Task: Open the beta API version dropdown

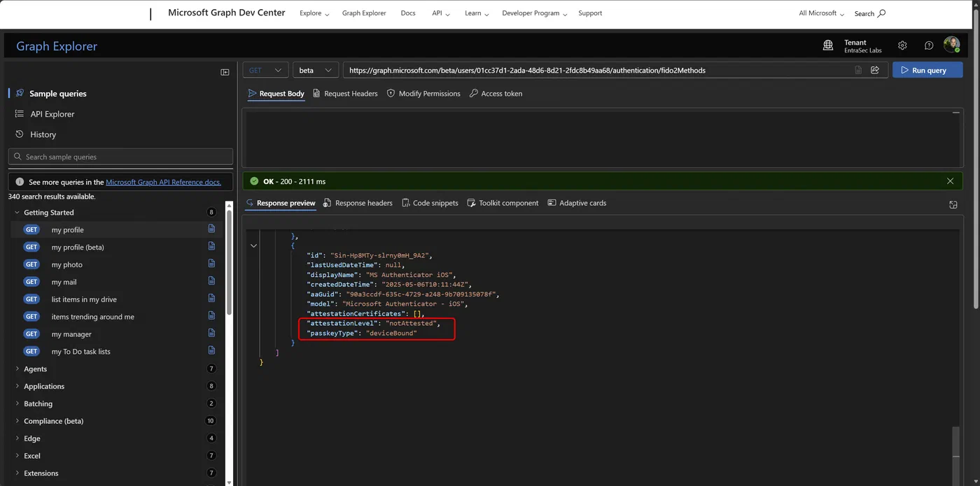Action: (316, 70)
